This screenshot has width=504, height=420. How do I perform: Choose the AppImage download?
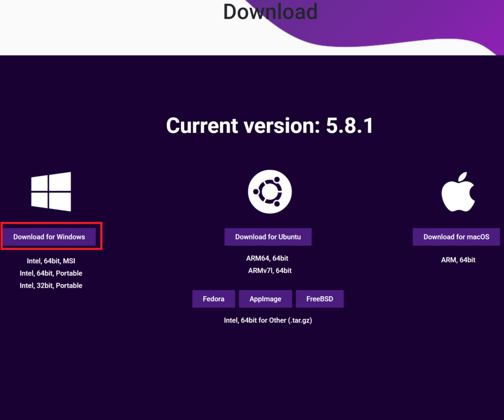(x=265, y=299)
